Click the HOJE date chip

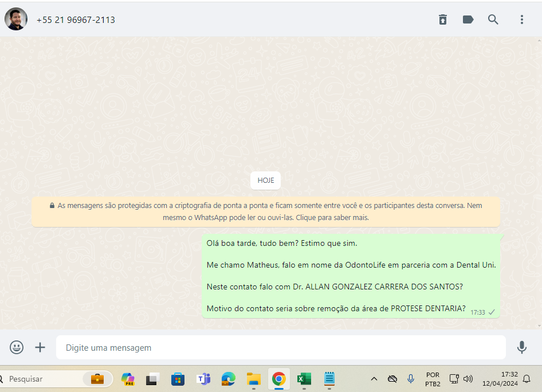point(265,181)
